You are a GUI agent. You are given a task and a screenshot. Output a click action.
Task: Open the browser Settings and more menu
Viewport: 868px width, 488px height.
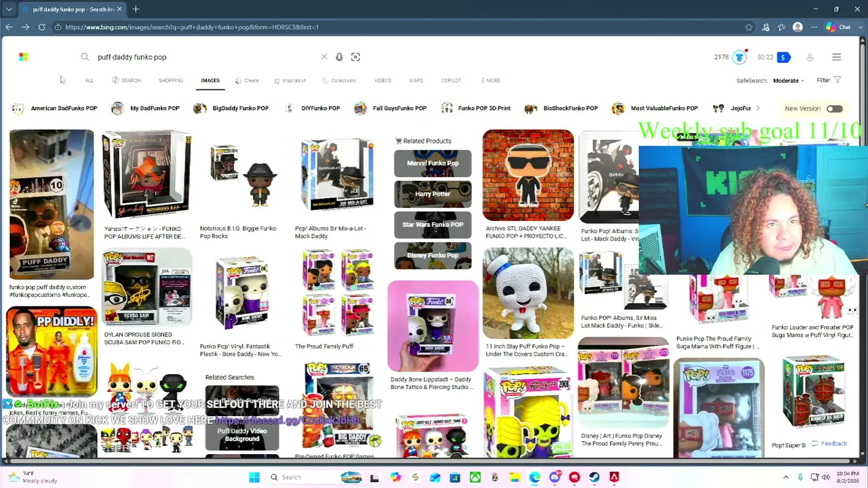point(814,27)
